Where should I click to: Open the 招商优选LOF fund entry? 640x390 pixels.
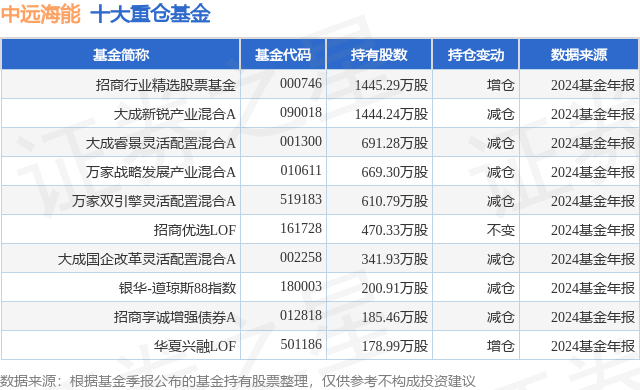coord(195,230)
